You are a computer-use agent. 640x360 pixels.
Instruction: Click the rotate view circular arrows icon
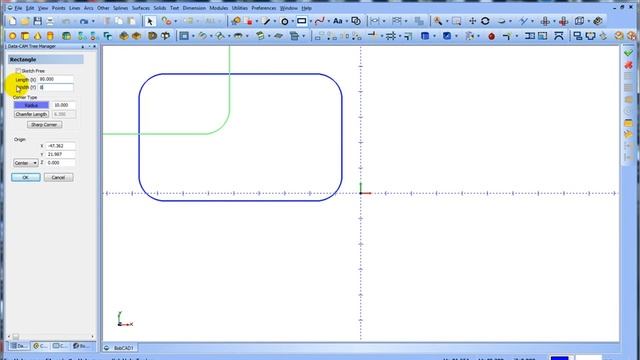[485, 21]
